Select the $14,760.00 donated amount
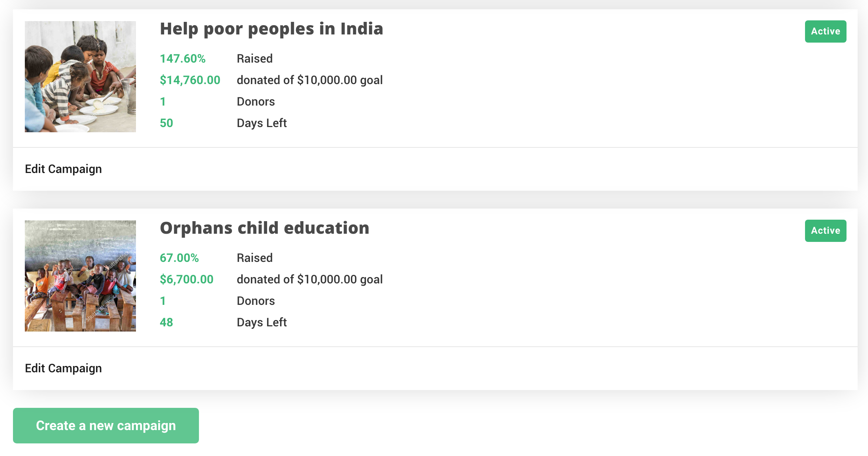 [x=190, y=80]
